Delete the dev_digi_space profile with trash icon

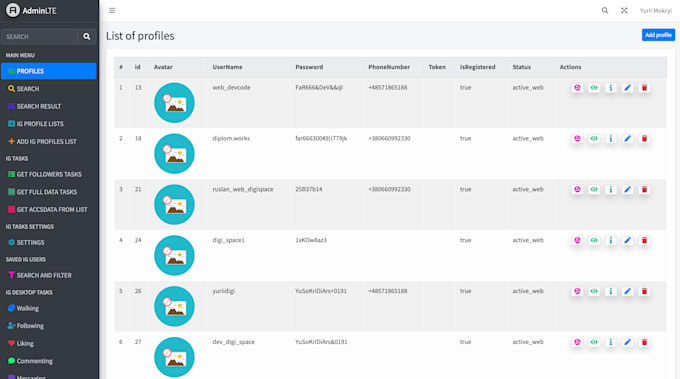644,342
